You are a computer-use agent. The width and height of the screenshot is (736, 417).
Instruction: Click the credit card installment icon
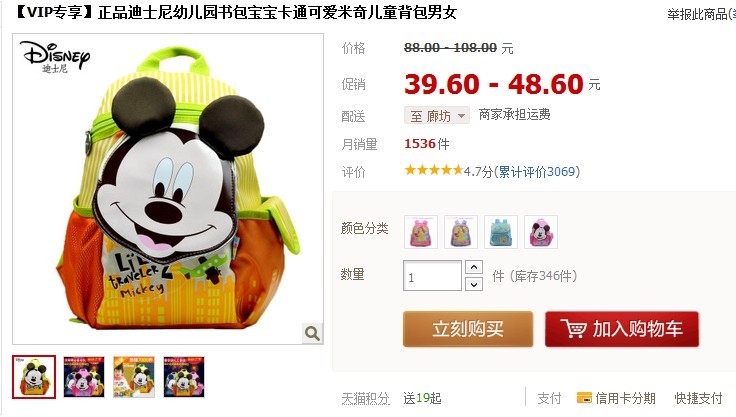584,398
